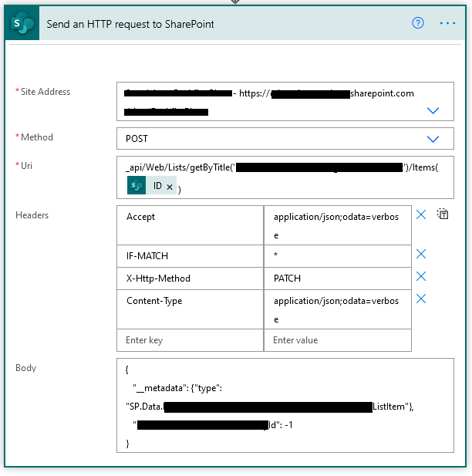
Task: Click the Accept header key cell
Action: (x=190, y=225)
